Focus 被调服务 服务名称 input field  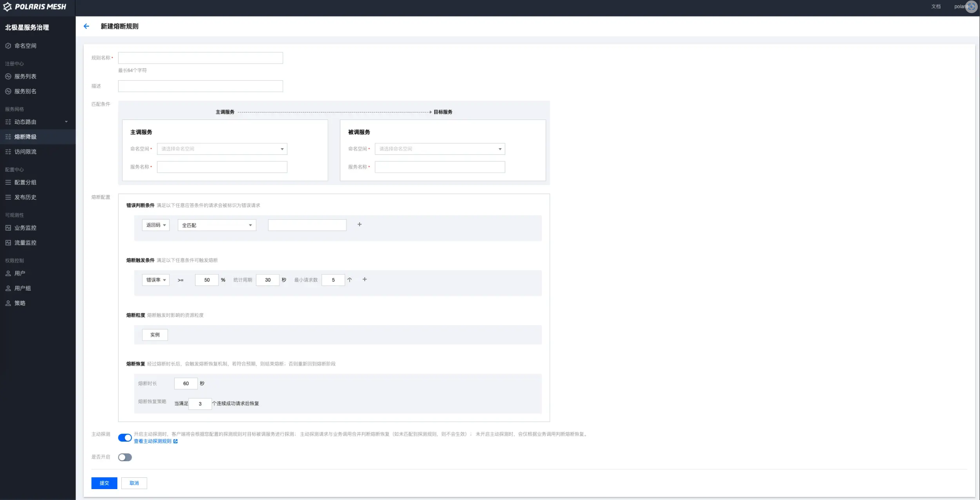[x=440, y=167]
